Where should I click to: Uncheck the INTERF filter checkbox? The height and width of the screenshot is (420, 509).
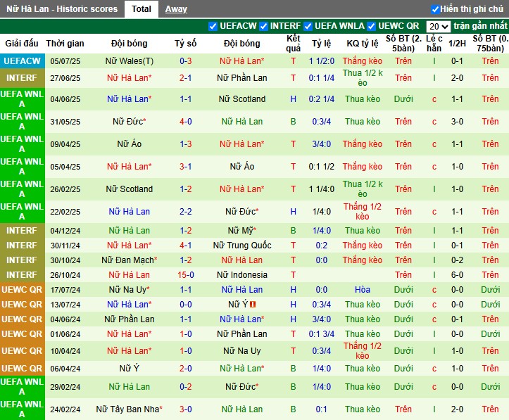click(263, 26)
